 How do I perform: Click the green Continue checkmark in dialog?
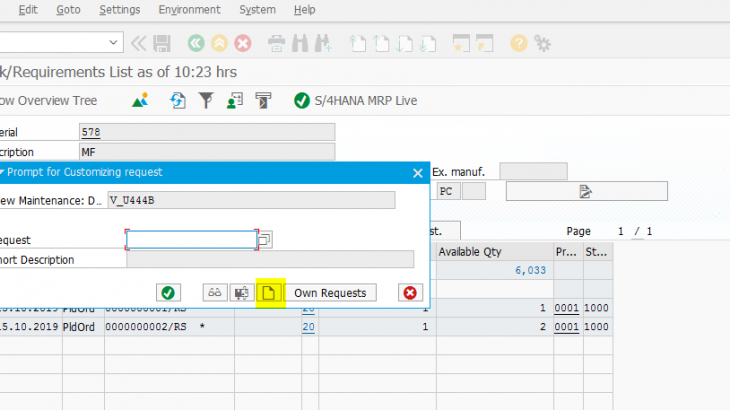pyautogui.click(x=168, y=293)
